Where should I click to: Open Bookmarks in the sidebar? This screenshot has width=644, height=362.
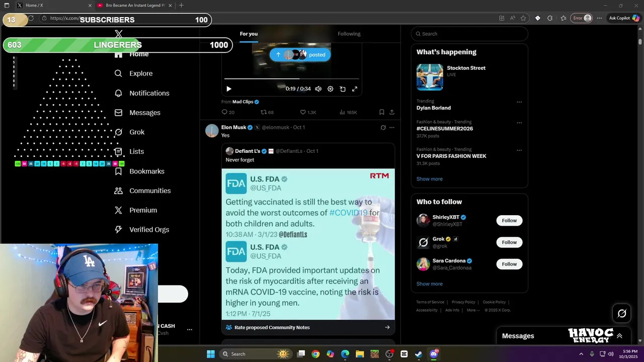[139, 171]
